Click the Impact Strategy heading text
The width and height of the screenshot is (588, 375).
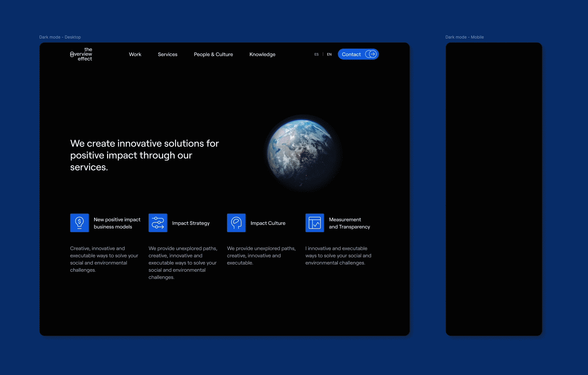tap(191, 223)
